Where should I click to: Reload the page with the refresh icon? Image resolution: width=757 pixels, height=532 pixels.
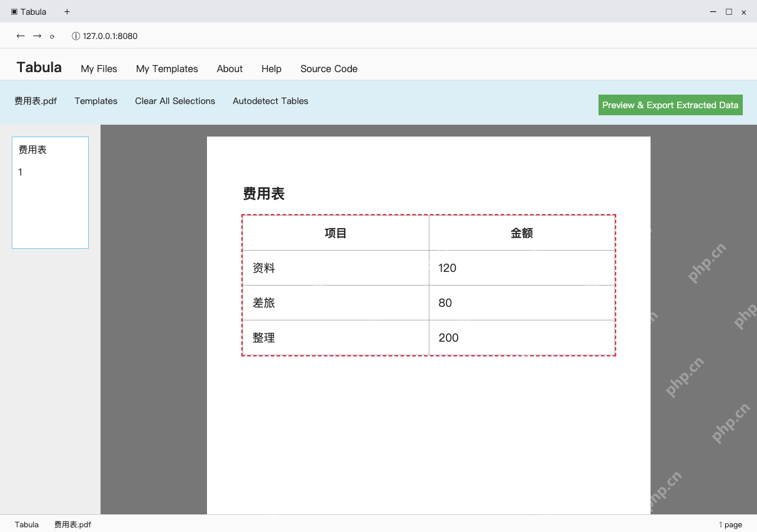(53, 37)
